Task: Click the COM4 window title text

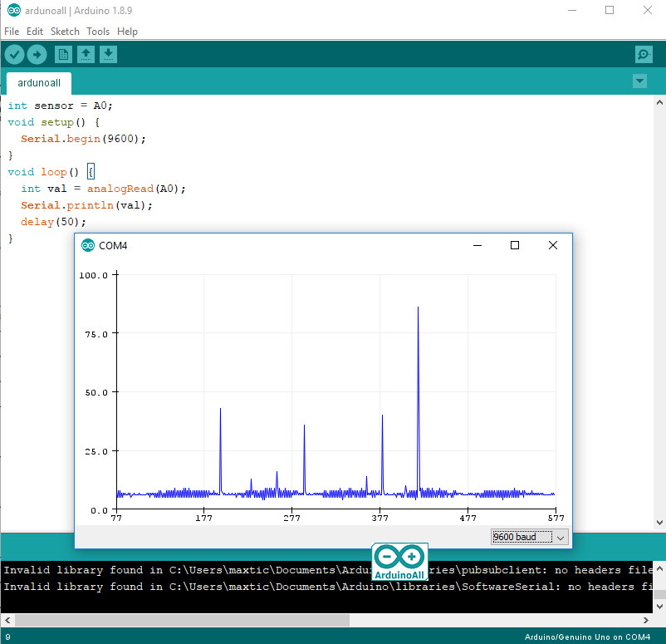Action: 113,246
